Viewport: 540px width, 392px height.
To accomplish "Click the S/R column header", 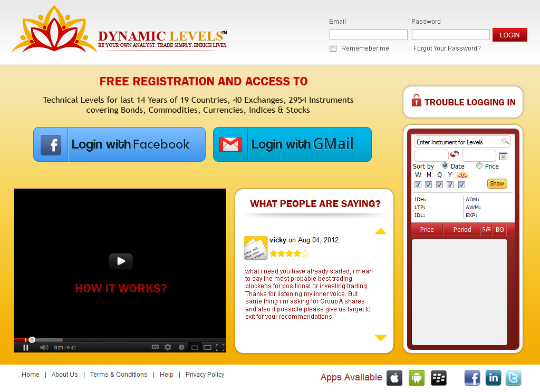I will 486,230.
